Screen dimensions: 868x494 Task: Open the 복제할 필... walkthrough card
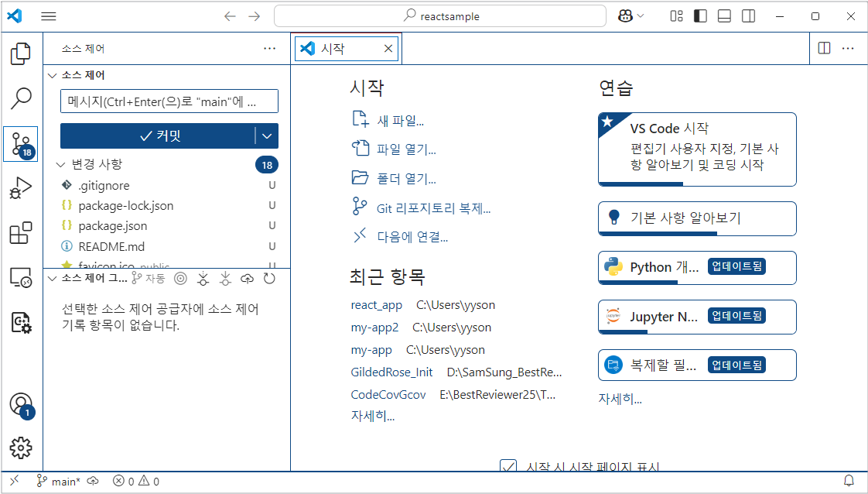(697, 365)
